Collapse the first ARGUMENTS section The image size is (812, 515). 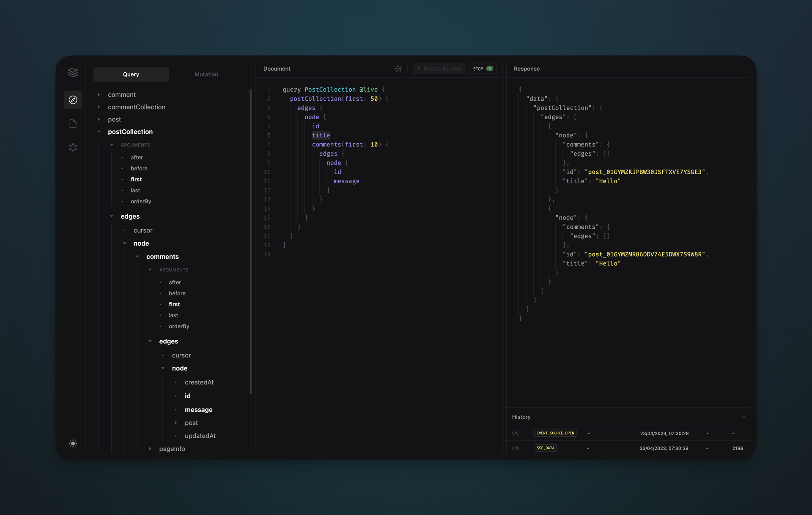tap(112, 145)
